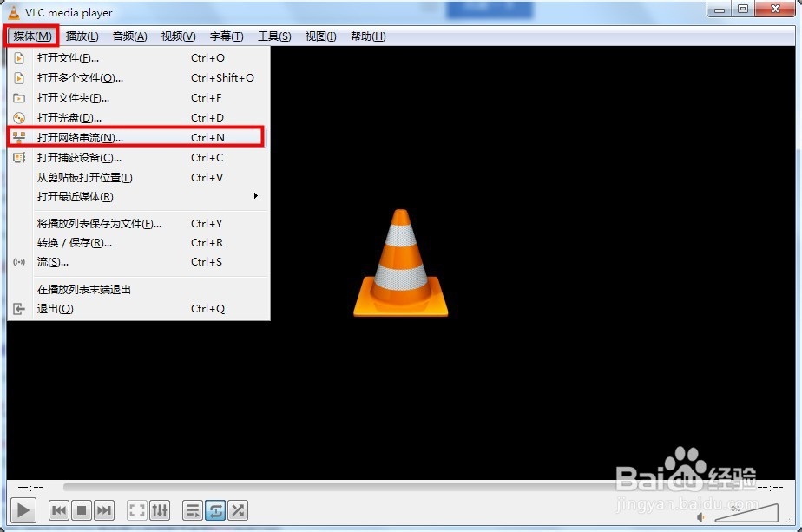Open the 视图(I) menu

[320, 36]
